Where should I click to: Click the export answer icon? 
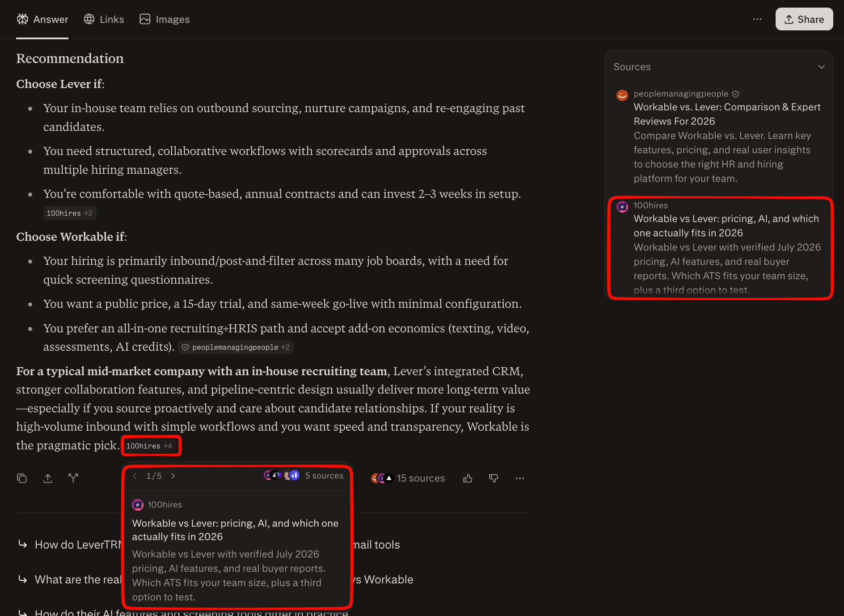(48, 478)
